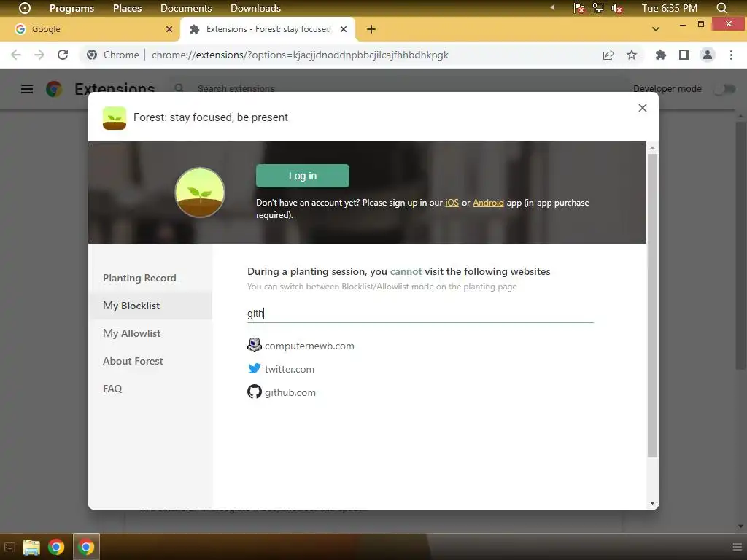Open the Programs menu
This screenshot has height=560, width=747.
pyautogui.click(x=72, y=8)
